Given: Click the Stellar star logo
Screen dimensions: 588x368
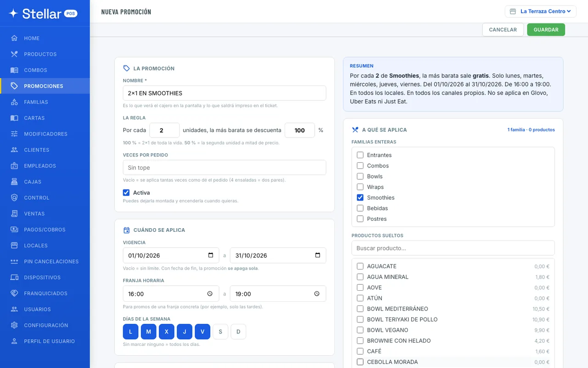Looking at the screenshot, I should point(14,13).
